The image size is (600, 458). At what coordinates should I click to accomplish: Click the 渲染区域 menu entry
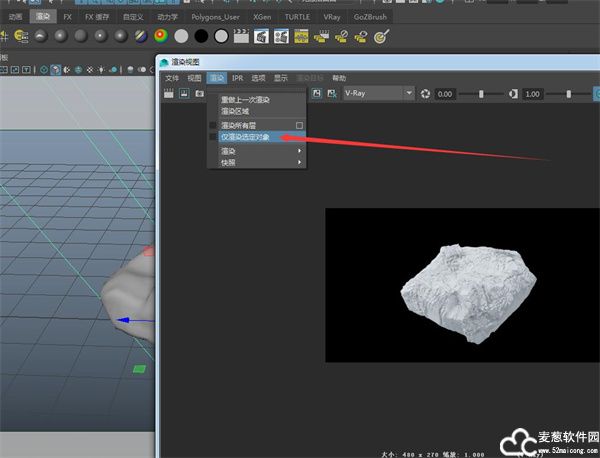[x=235, y=110]
